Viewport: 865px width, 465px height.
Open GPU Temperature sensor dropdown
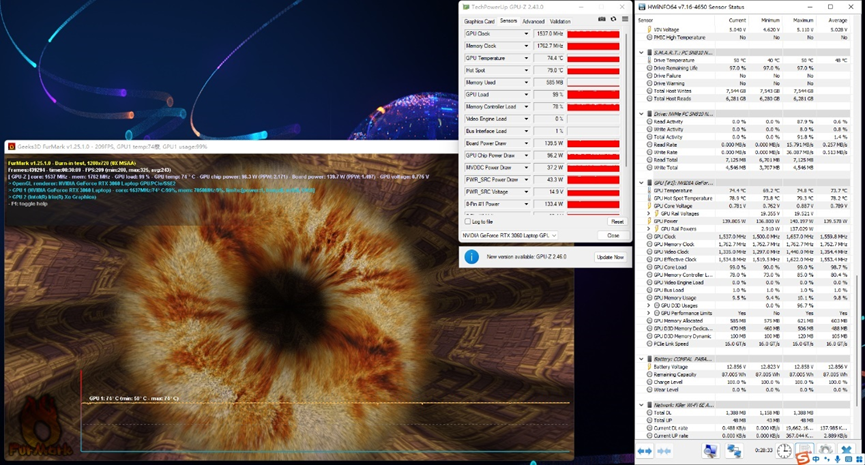[527, 58]
